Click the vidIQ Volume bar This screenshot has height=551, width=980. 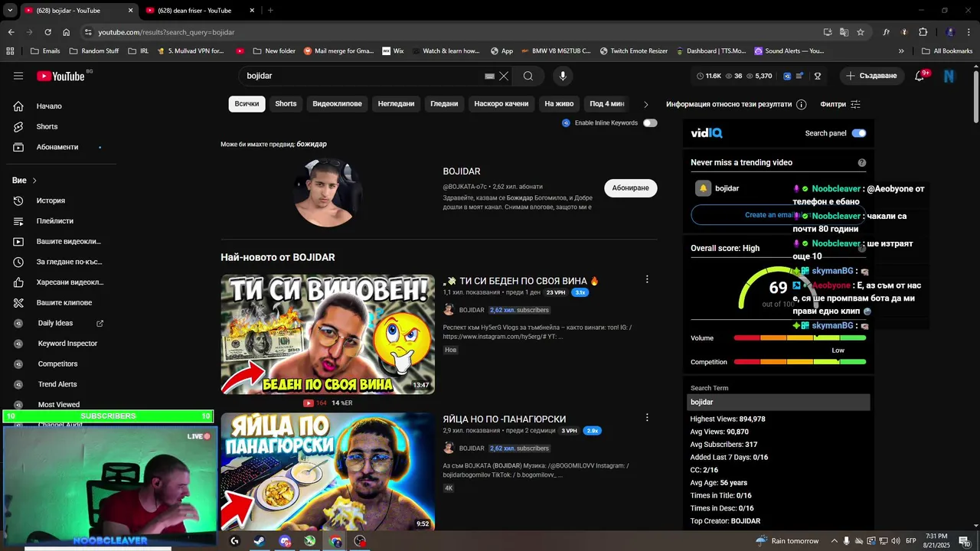(799, 338)
